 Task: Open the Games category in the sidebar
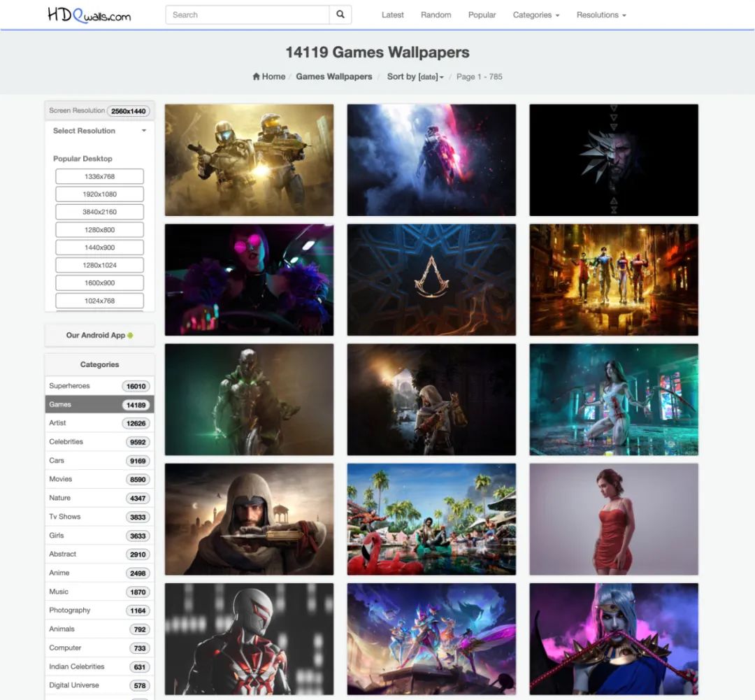[100, 405]
